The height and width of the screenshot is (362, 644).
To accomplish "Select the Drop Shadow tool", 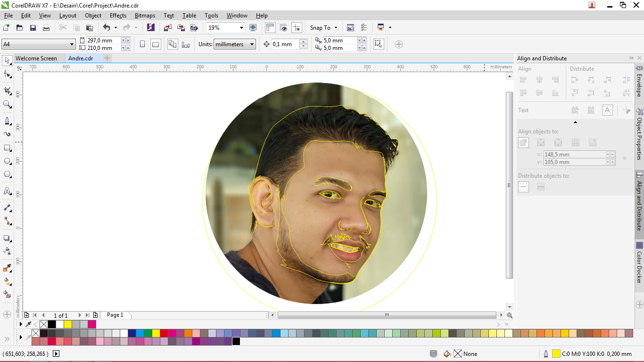I will [x=7, y=238].
